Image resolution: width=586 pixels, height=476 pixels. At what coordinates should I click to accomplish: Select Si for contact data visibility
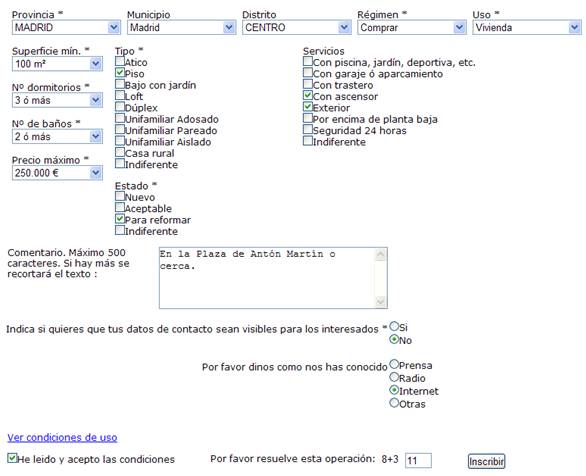(x=394, y=326)
